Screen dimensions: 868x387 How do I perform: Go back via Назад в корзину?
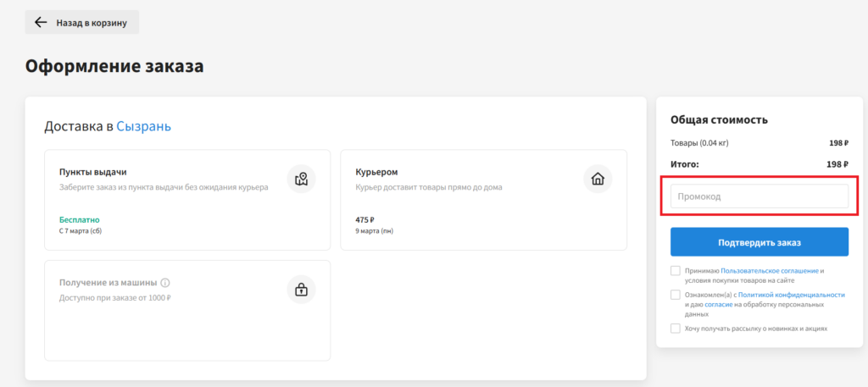(82, 23)
